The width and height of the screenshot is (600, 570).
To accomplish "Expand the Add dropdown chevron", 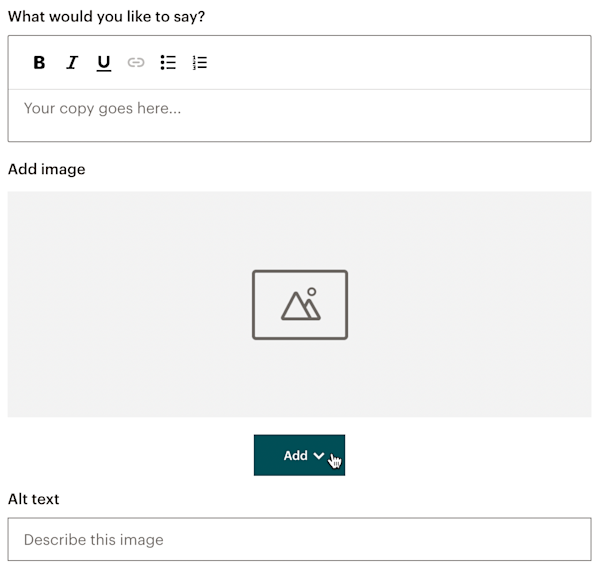I will (319, 455).
